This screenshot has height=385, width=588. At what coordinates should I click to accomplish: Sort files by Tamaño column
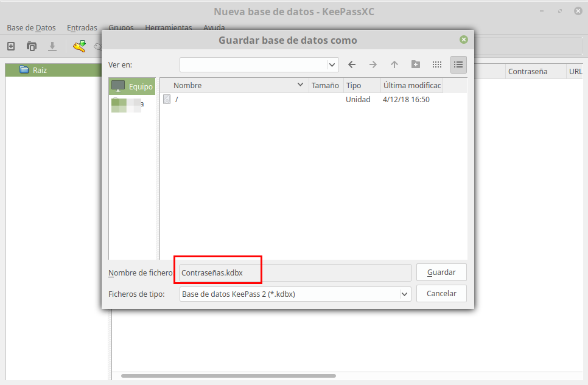coord(326,86)
